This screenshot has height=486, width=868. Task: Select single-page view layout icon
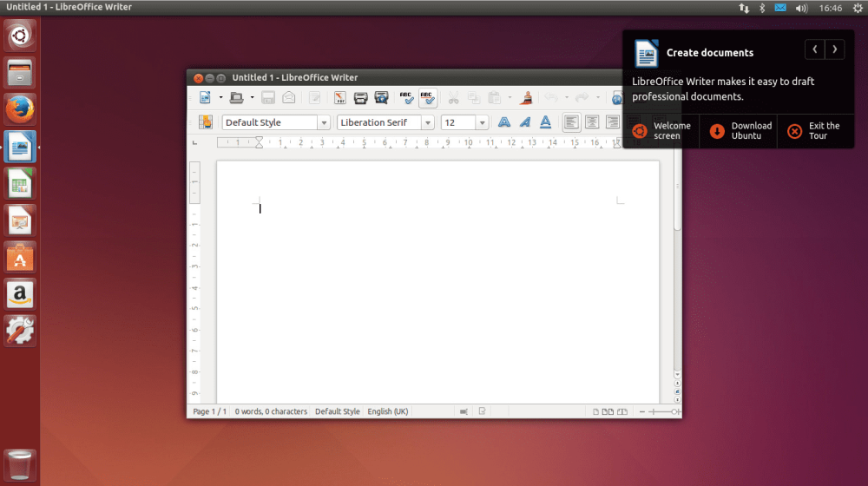pyautogui.click(x=595, y=411)
